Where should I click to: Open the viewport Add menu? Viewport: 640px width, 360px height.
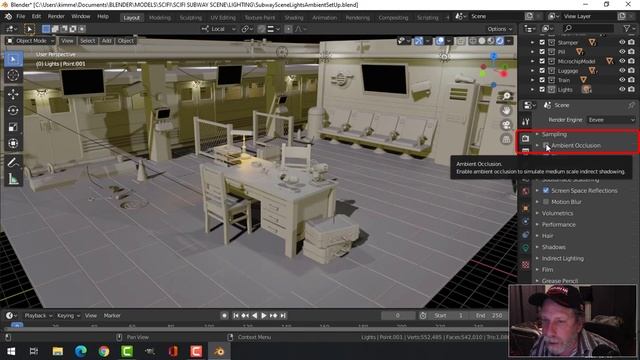[x=107, y=41]
